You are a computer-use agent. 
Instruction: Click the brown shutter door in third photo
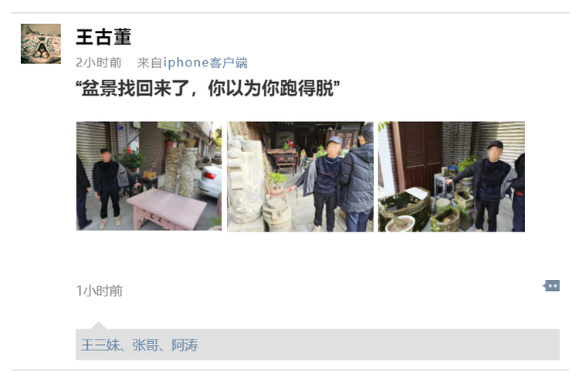tap(421, 156)
